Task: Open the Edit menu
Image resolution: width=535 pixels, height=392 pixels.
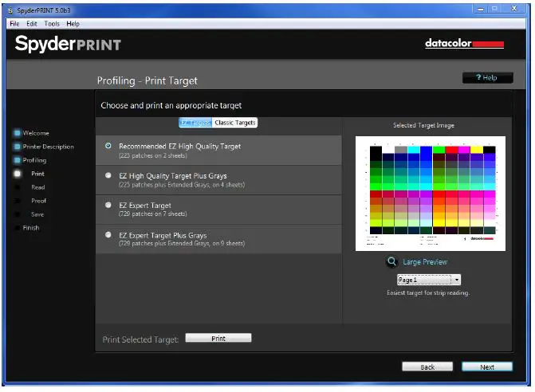Action: coord(31,24)
